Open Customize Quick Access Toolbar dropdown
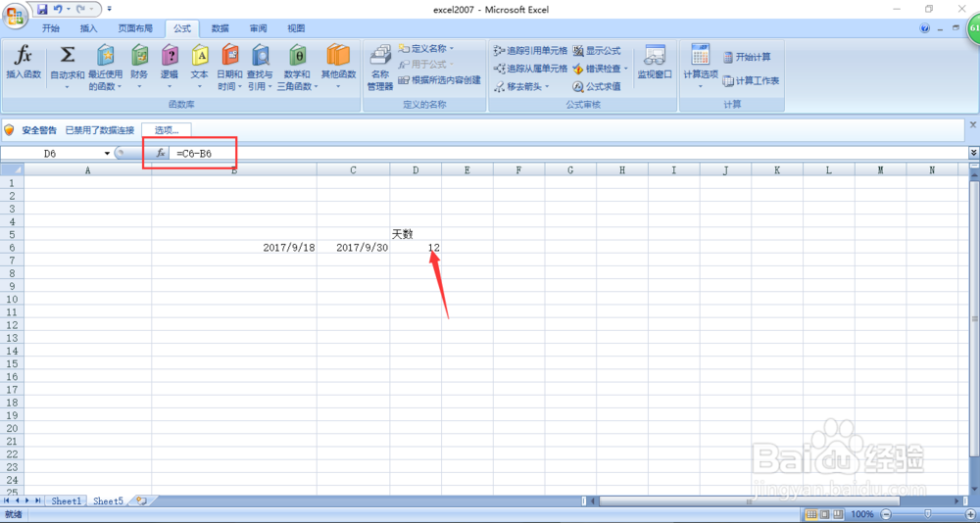The image size is (980, 523). (110, 10)
